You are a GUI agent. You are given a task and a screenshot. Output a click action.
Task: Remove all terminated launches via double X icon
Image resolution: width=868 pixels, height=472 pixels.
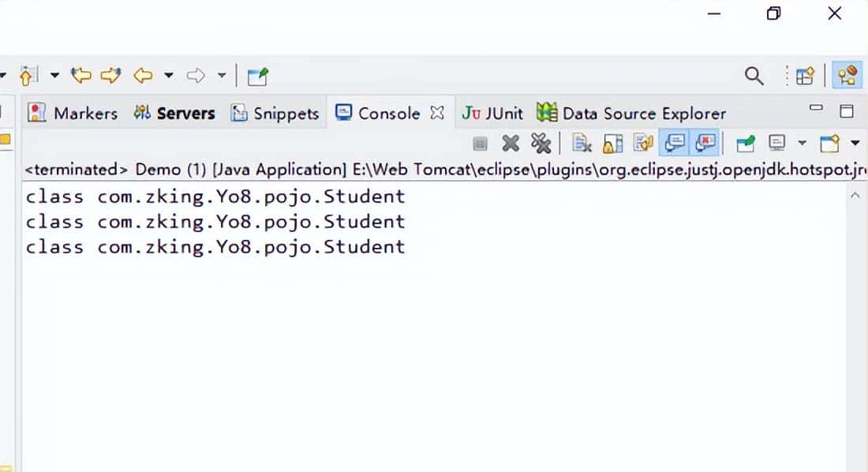(541, 144)
